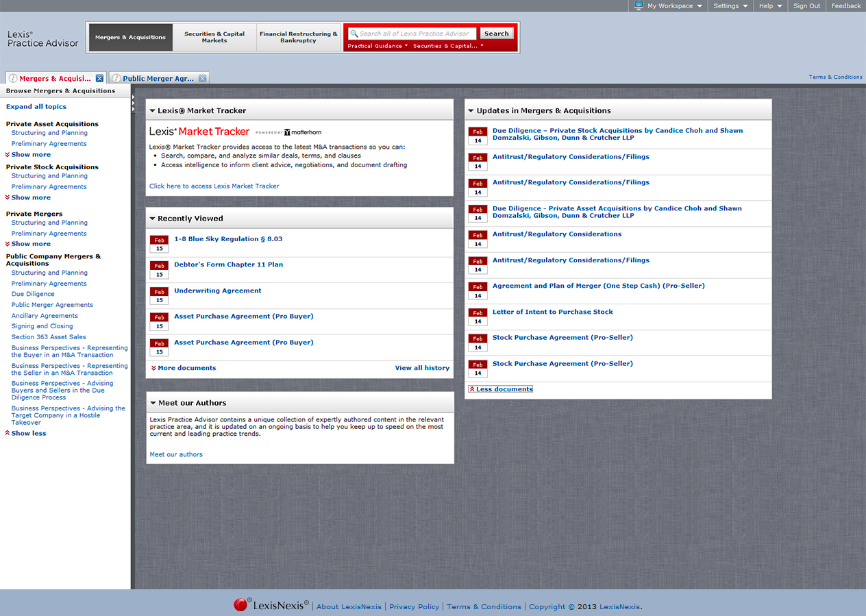Click the calendar icon beside Due Diligence – Private Stock Acquisitions
Viewport: 866px width, 616px height.
[478, 136]
